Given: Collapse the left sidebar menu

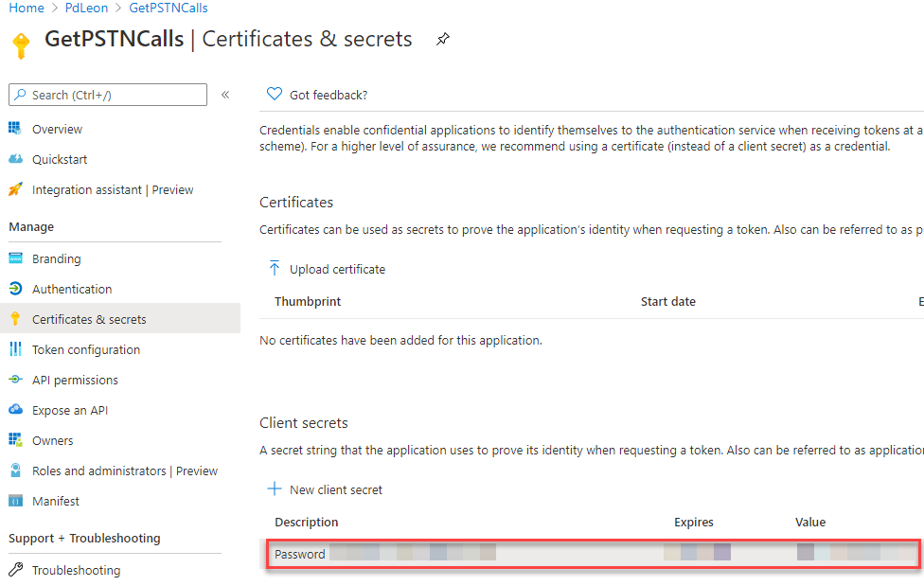Looking at the screenshot, I should point(223,94).
